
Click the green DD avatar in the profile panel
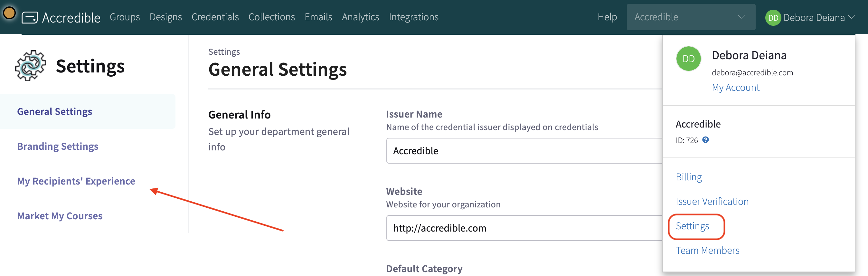click(x=688, y=58)
